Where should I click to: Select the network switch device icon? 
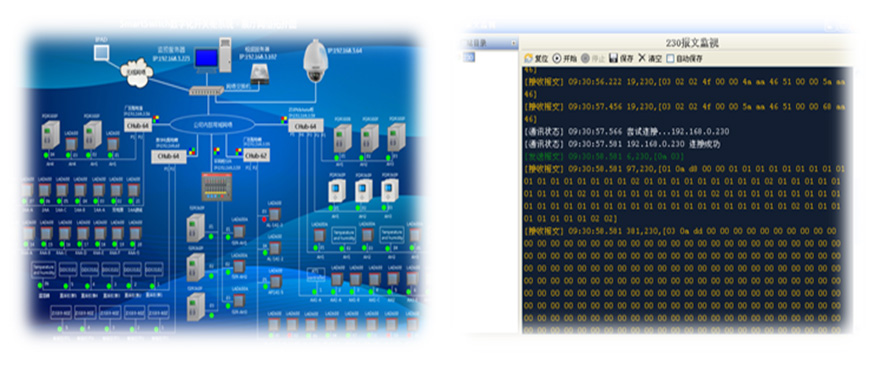pos(206,90)
